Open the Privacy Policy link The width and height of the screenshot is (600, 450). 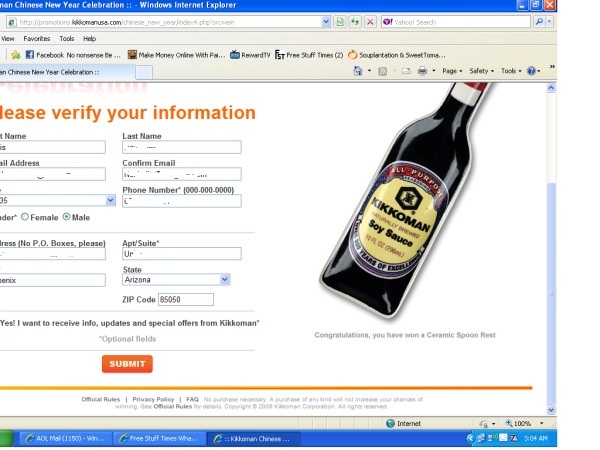[x=153, y=399]
